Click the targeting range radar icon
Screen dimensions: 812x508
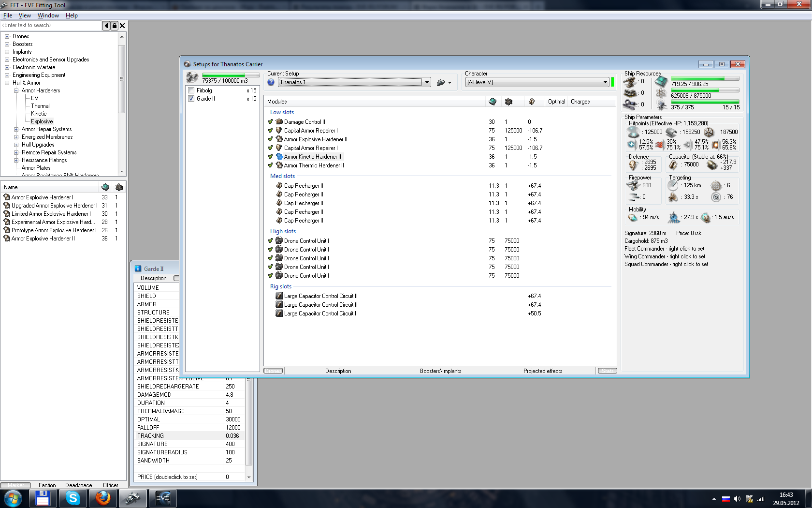[x=673, y=185]
